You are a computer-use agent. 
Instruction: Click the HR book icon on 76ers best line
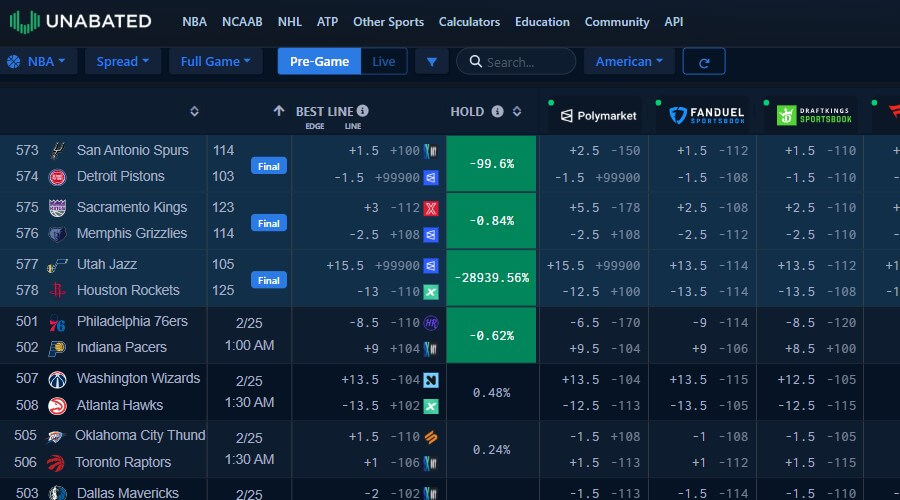[431, 323]
